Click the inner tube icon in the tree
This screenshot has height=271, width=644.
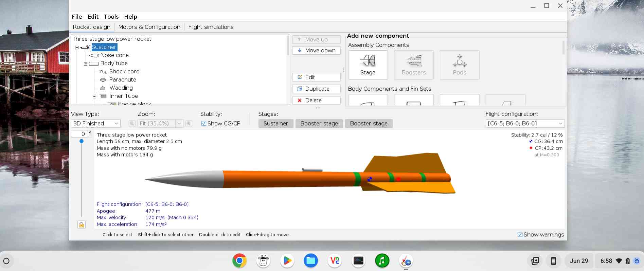pos(103,96)
